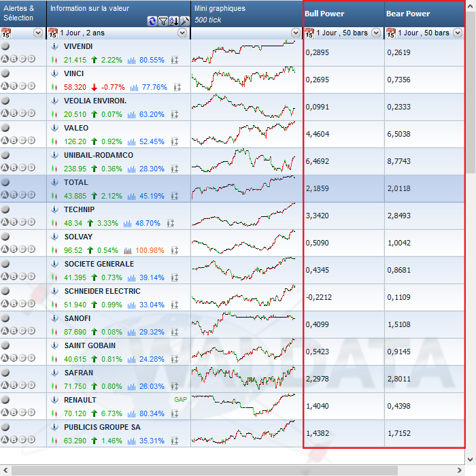Click candlestick chart icon in TECHNIP row
Screen dimensions: 476x476
pos(54,223)
